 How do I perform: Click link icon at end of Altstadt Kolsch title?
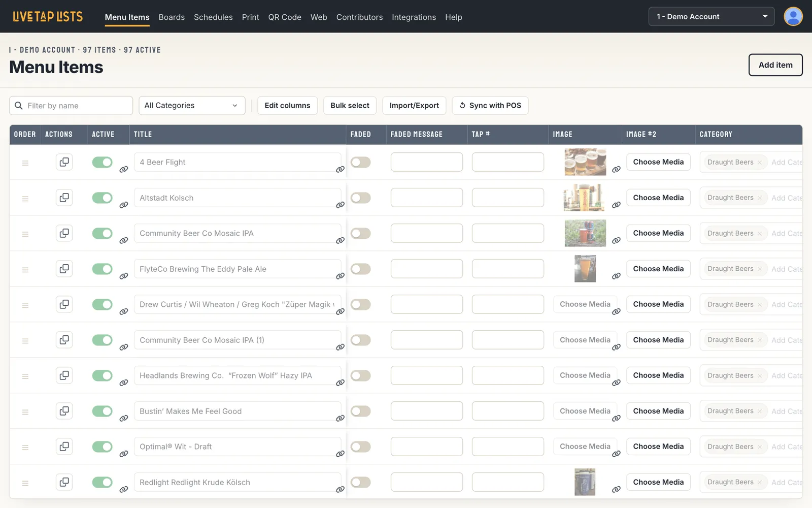[x=340, y=205]
